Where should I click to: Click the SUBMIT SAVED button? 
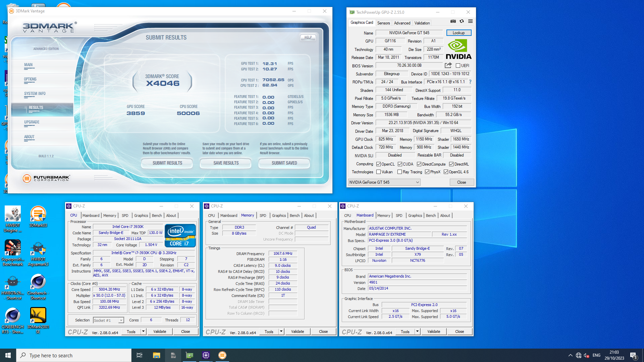coord(284,163)
